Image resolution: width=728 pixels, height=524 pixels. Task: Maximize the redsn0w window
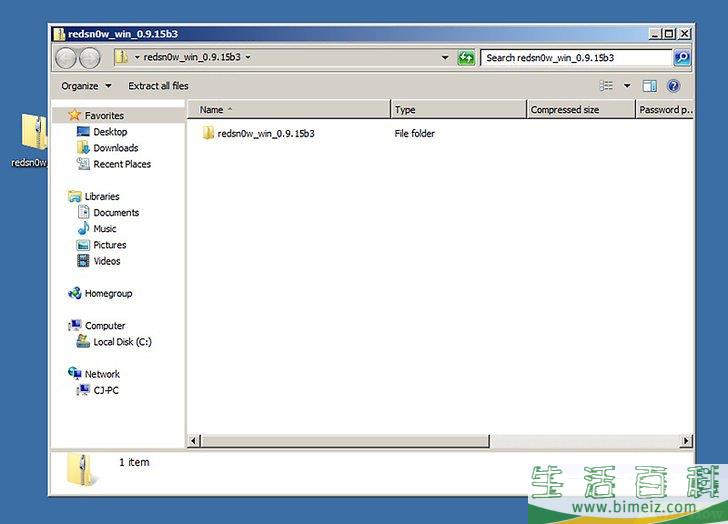pyautogui.click(x=669, y=34)
